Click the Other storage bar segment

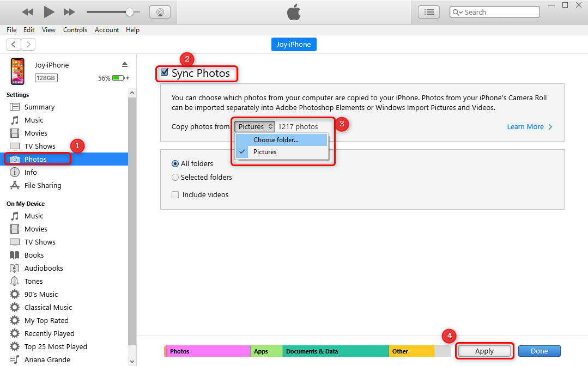411,351
